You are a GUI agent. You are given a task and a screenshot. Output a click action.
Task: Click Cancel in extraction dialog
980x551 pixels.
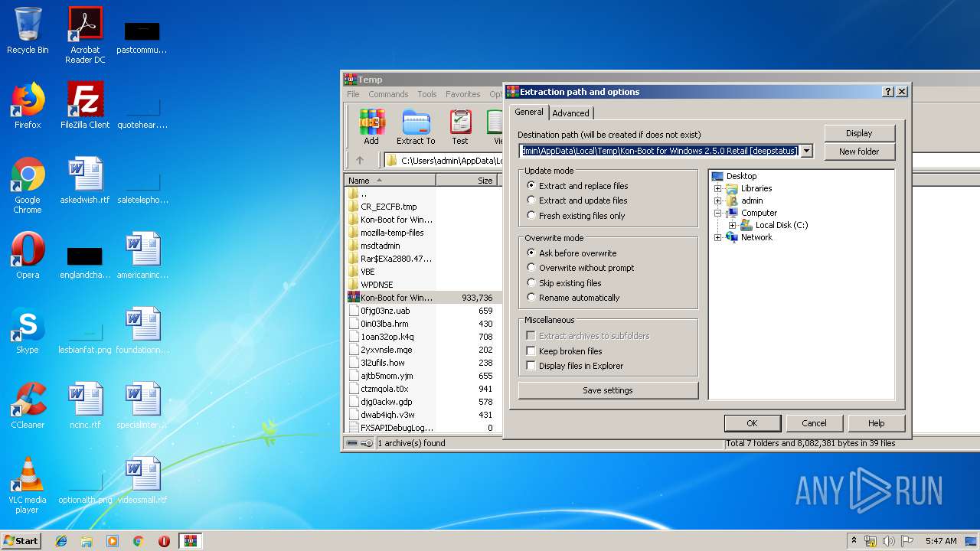[814, 423]
